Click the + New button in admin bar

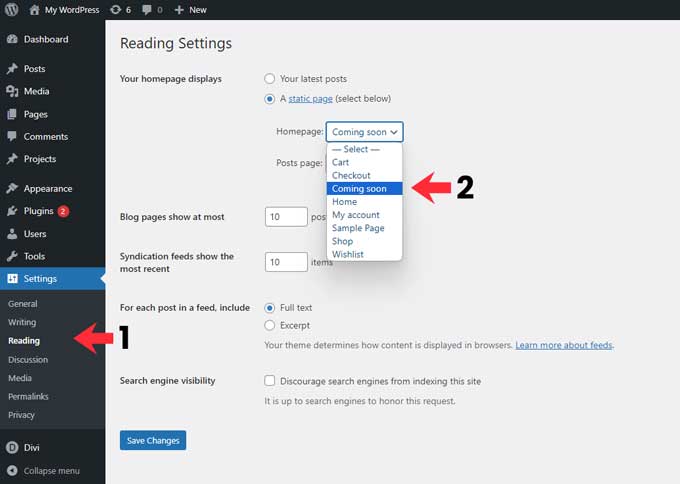190,10
